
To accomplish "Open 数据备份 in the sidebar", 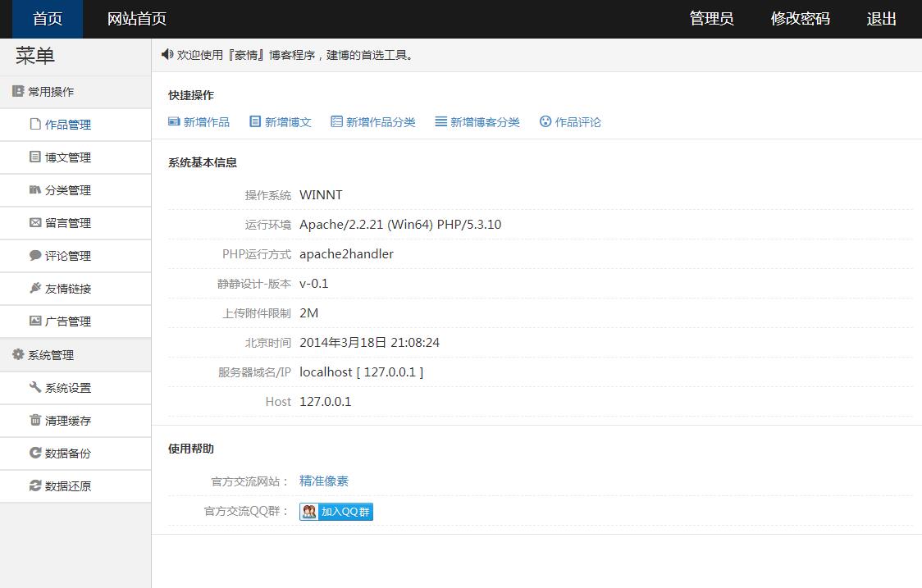I will [68, 454].
